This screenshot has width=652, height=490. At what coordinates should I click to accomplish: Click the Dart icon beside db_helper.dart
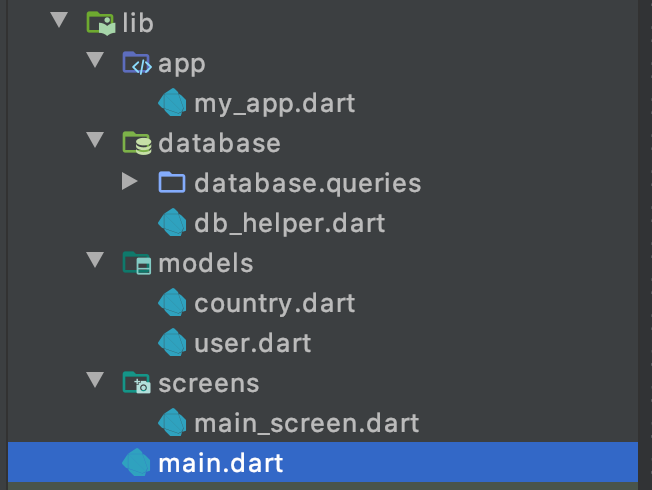point(172,223)
